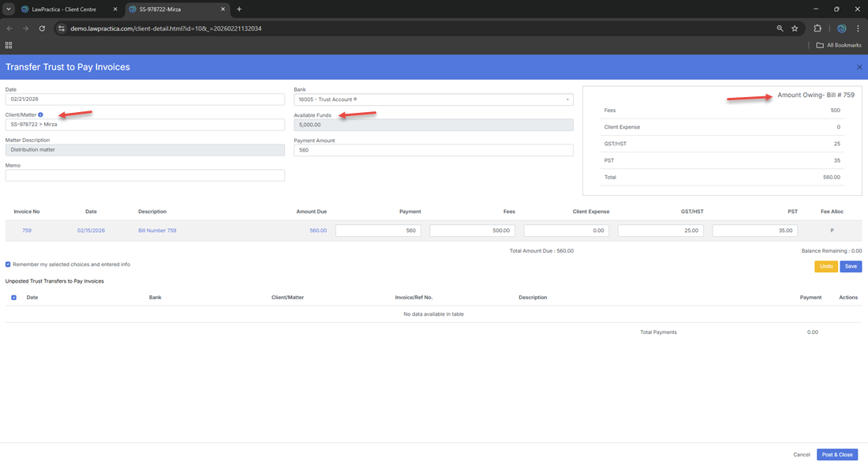This screenshot has width=868, height=465.
Task: Select the Payment Amount input field
Action: pos(433,150)
